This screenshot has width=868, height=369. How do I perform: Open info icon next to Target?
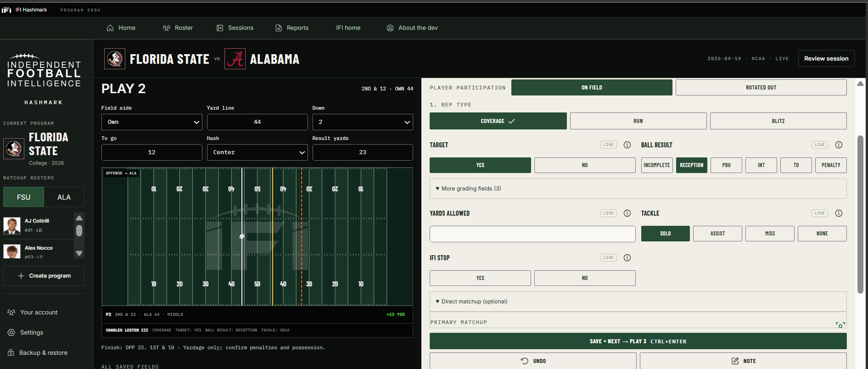[627, 145]
